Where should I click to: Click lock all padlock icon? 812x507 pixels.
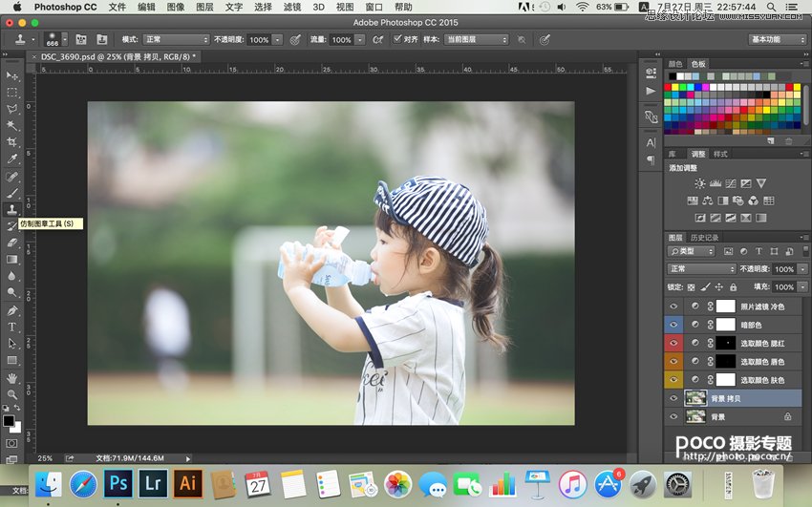(x=734, y=287)
